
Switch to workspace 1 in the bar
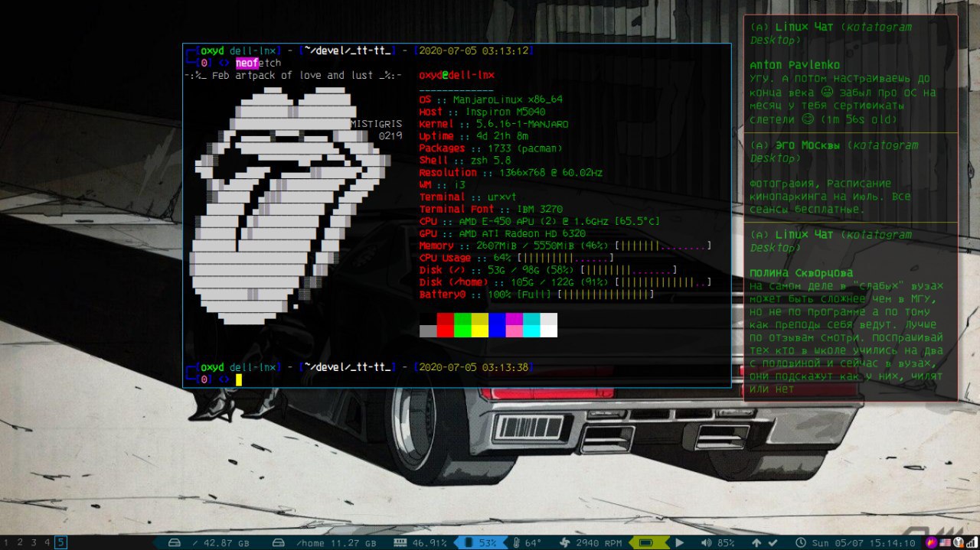click(6, 542)
